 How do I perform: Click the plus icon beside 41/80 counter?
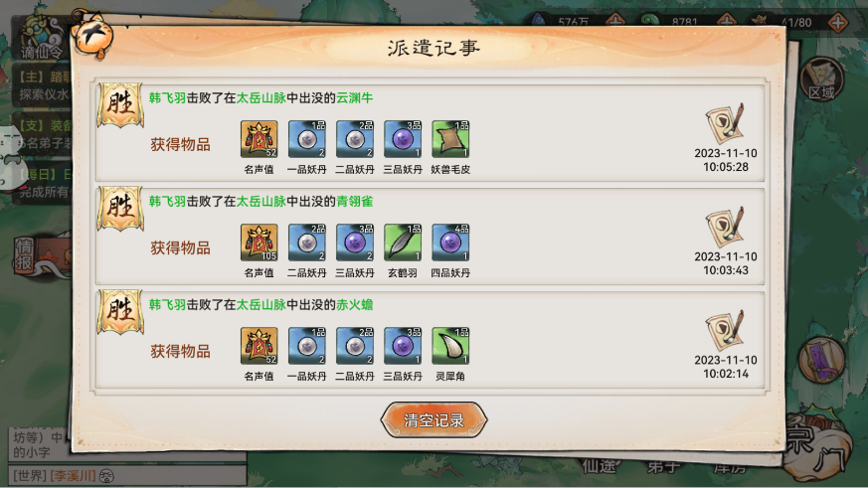(x=837, y=23)
